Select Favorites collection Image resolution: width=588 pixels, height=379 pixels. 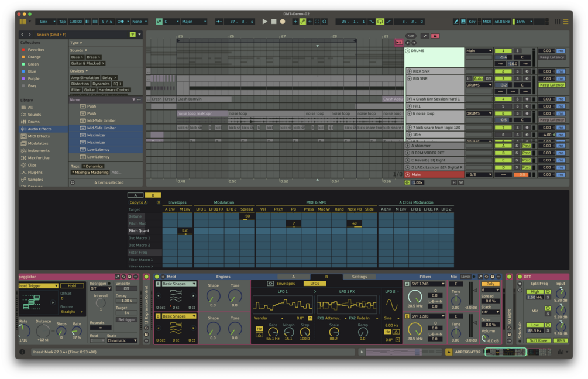(36, 50)
